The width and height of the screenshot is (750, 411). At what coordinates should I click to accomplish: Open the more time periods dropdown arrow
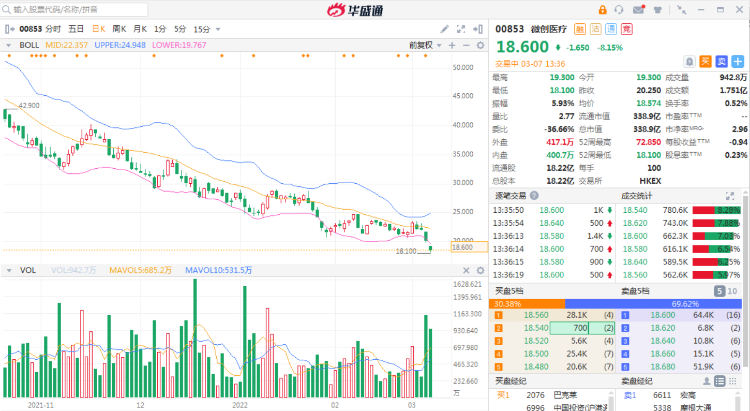[218, 30]
